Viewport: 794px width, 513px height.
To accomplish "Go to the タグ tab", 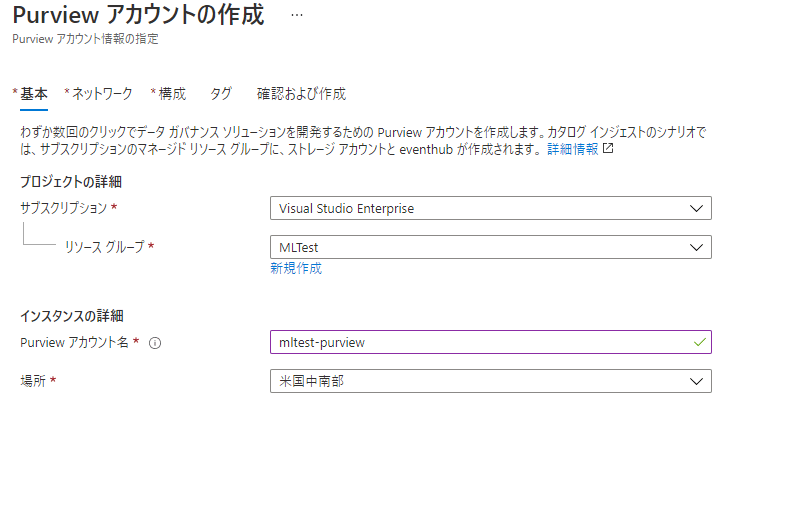I will tap(221, 93).
